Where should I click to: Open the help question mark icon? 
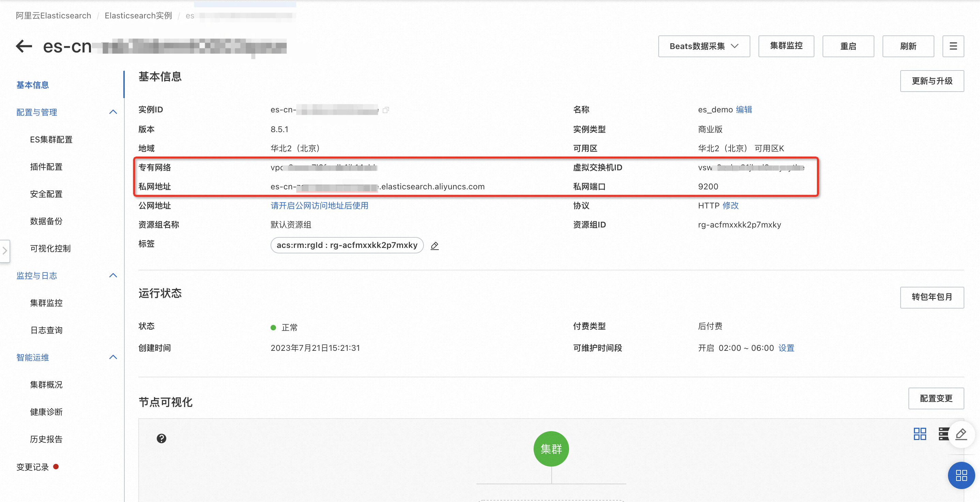161,439
